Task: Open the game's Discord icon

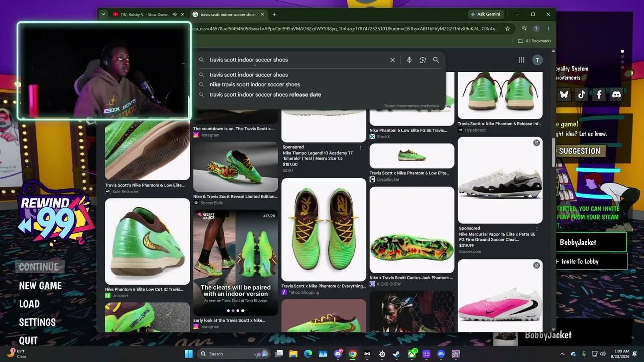Action: pyautogui.click(x=616, y=94)
